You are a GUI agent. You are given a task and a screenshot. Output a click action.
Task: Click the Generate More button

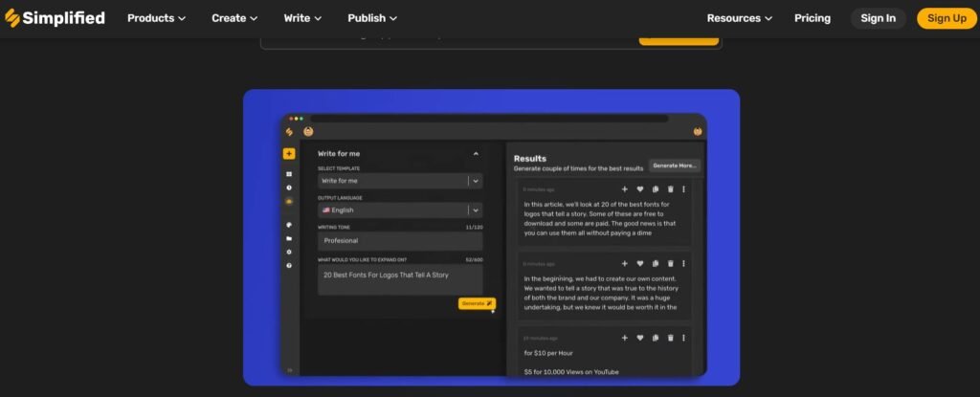point(675,165)
